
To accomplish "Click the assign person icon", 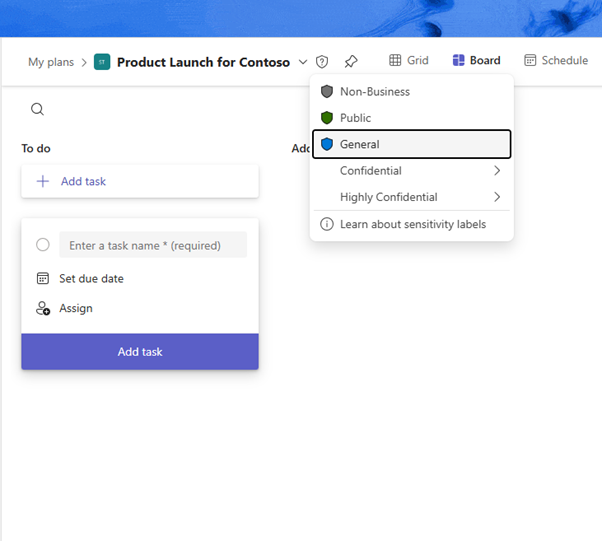I will (43, 308).
